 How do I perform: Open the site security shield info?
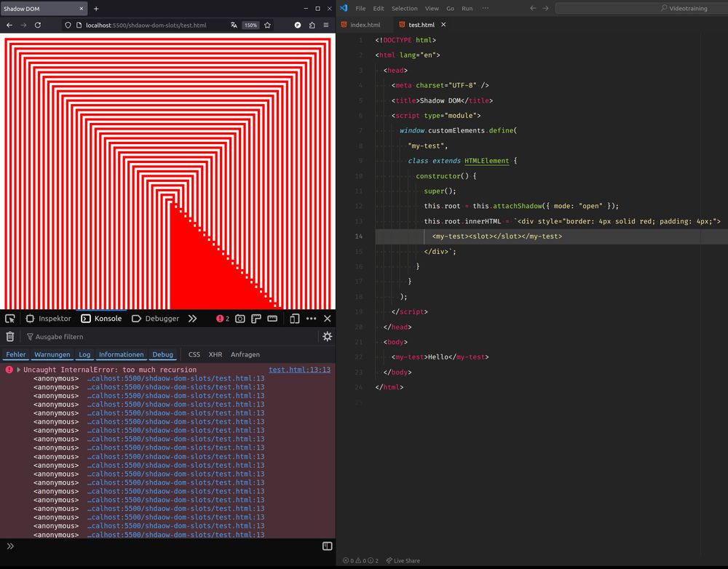tap(68, 25)
